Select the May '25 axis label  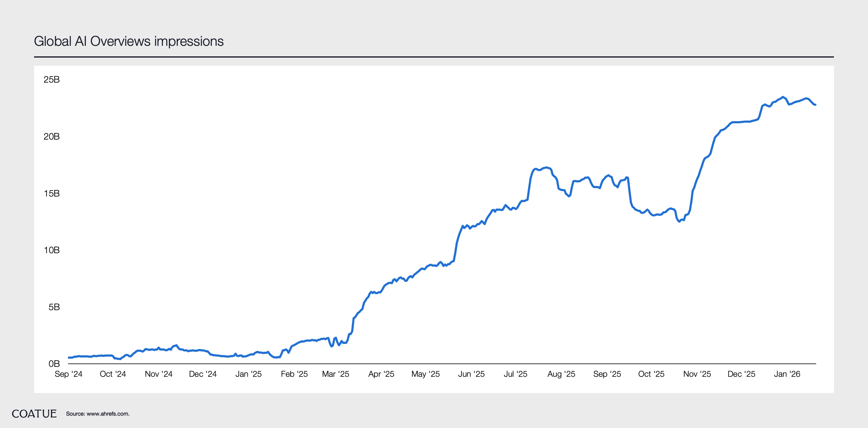(x=425, y=374)
